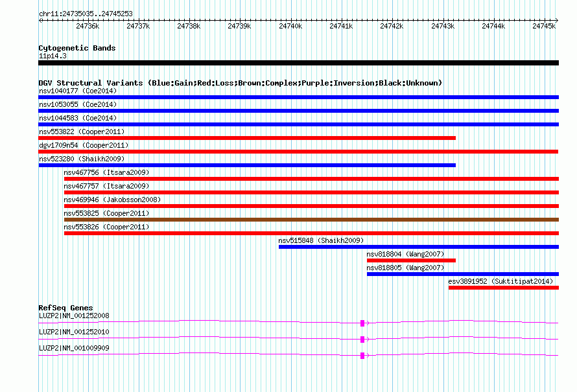
Task: Open the DGV Structural Variants track heading
Action: (x=240, y=83)
